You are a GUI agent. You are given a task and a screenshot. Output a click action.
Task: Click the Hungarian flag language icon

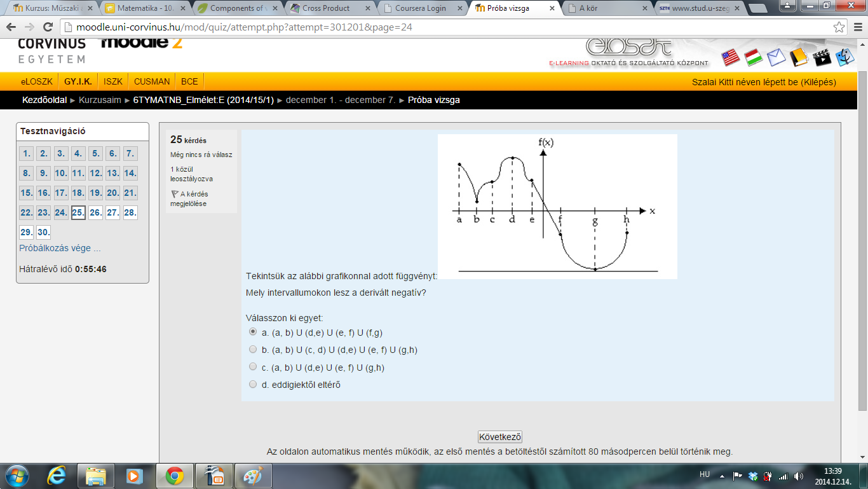[754, 58]
